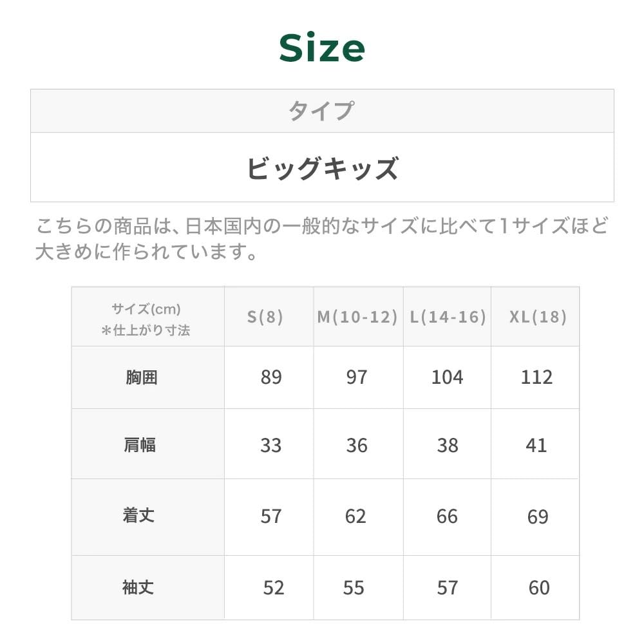Select chest value 104 for size L
644x644 pixels.
(x=447, y=377)
